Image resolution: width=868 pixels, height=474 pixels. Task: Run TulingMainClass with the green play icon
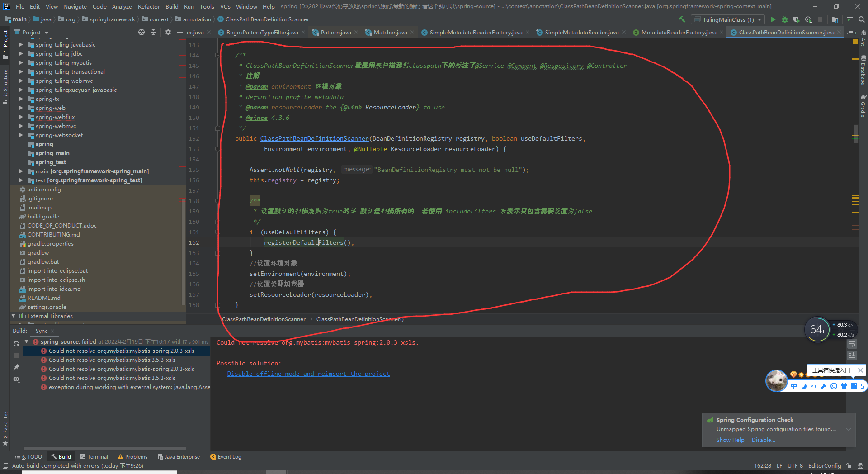point(773,19)
